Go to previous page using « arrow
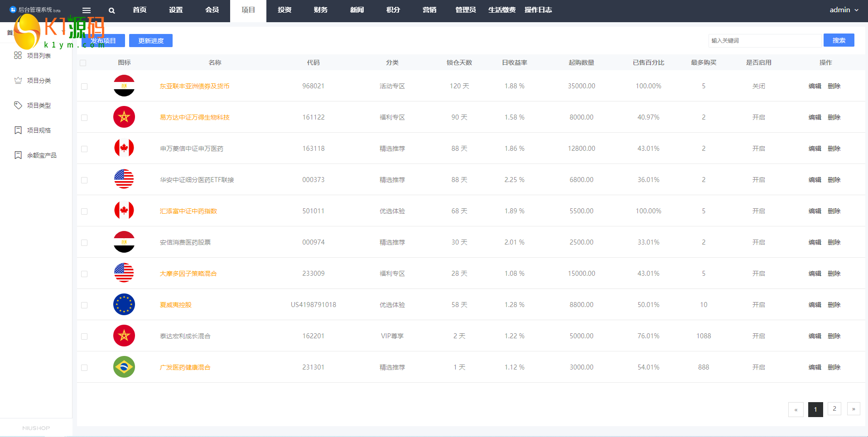Viewport: 868px width, 437px height. point(796,409)
